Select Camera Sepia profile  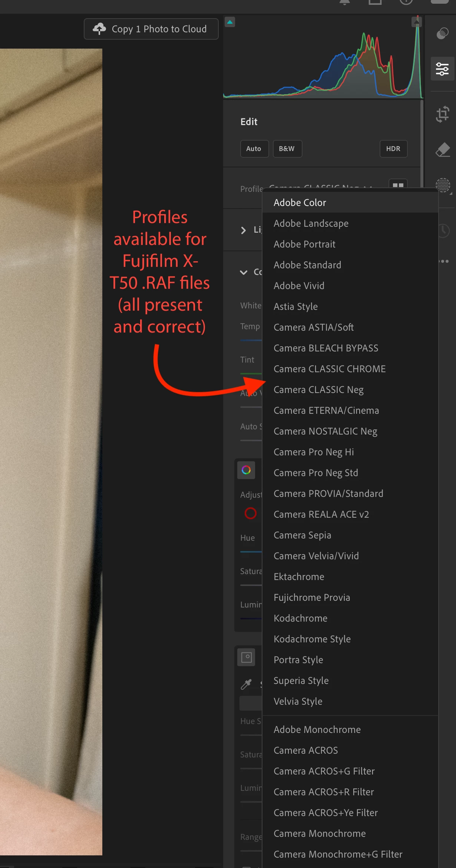tap(350, 535)
